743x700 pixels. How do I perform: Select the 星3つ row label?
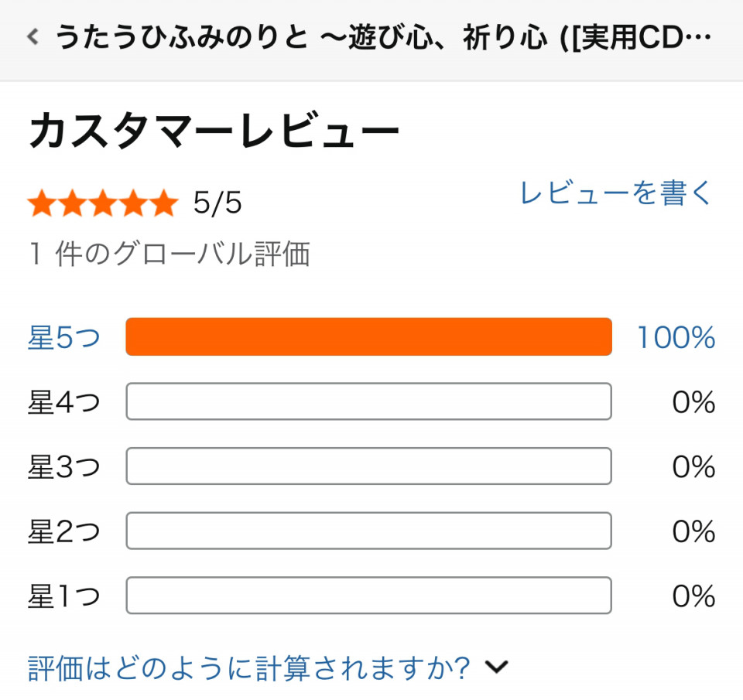(x=64, y=467)
